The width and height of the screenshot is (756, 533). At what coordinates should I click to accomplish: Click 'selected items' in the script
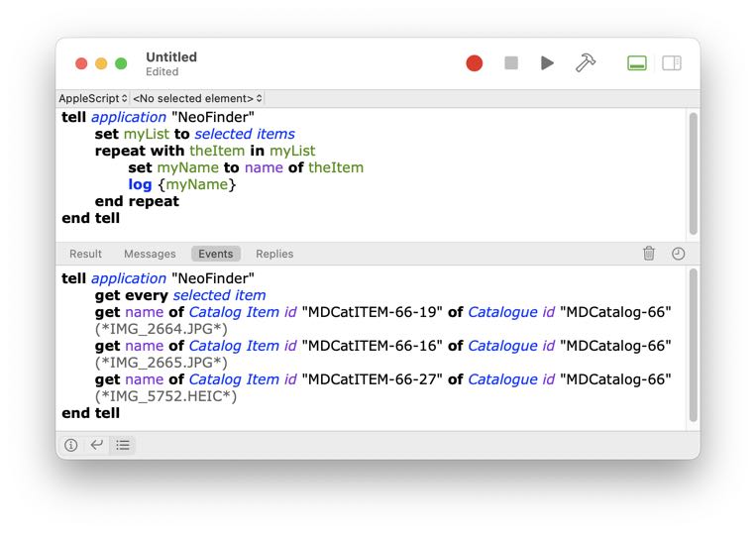[x=245, y=134]
